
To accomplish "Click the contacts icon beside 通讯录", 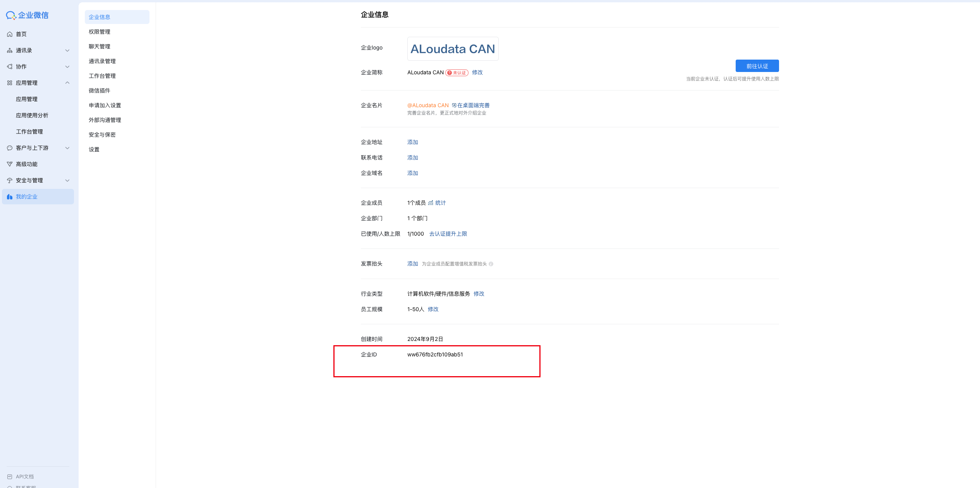I will pos(10,51).
